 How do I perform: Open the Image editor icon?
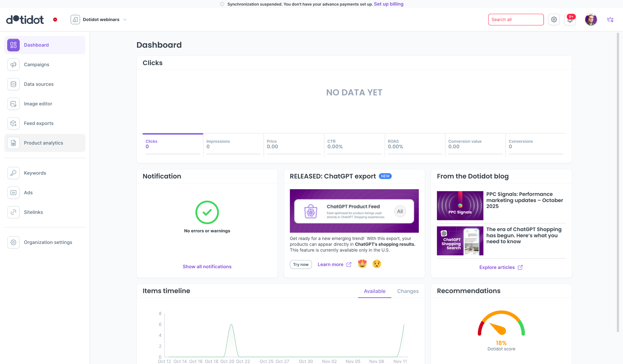(x=13, y=104)
